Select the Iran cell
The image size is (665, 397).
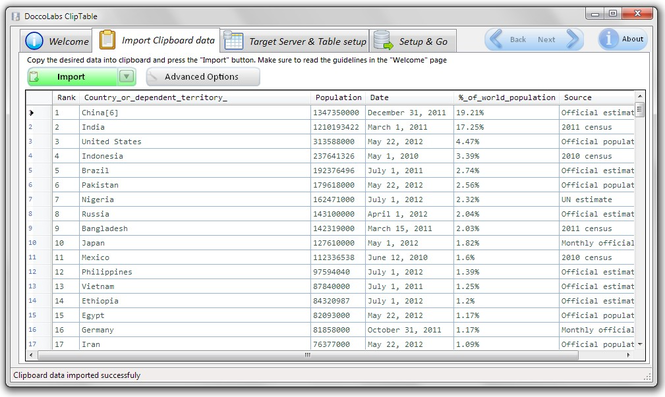click(195, 343)
